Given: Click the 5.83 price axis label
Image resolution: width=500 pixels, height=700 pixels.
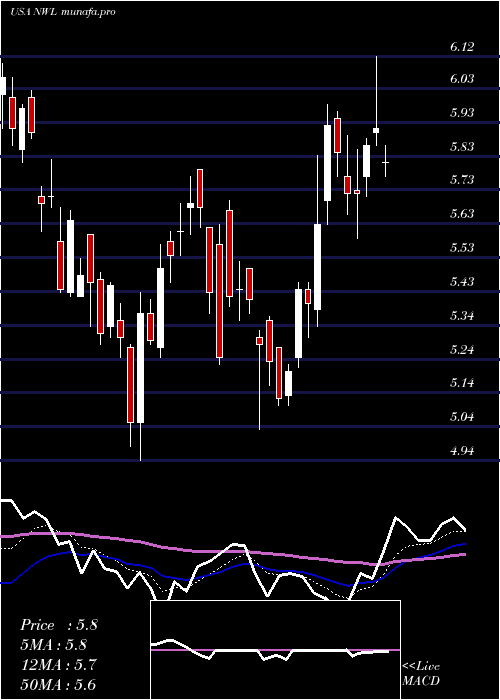Looking at the screenshot, I should point(462,146).
